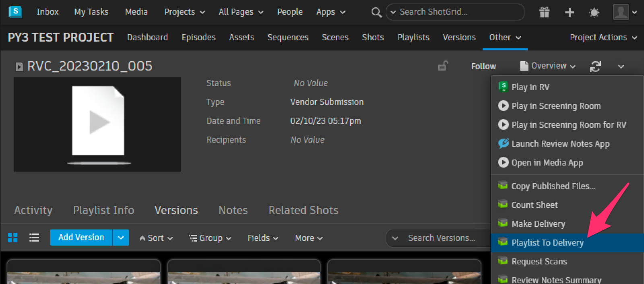Open the Episodes page
The height and width of the screenshot is (284, 644).
(198, 37)
